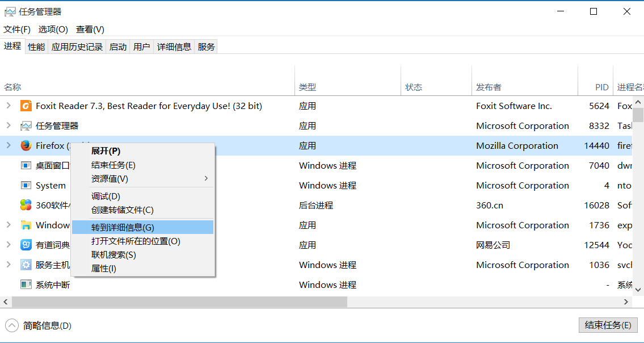This screenshot has width=644, height=343.
Task: Click Mozilla Corporation publisher cell
Action: (x=517, y=145)
